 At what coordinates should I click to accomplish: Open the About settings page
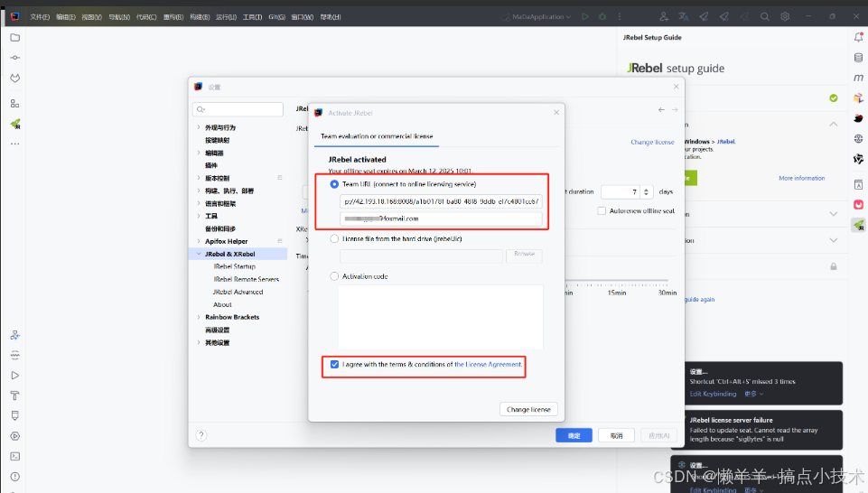(x=222, y=305)
